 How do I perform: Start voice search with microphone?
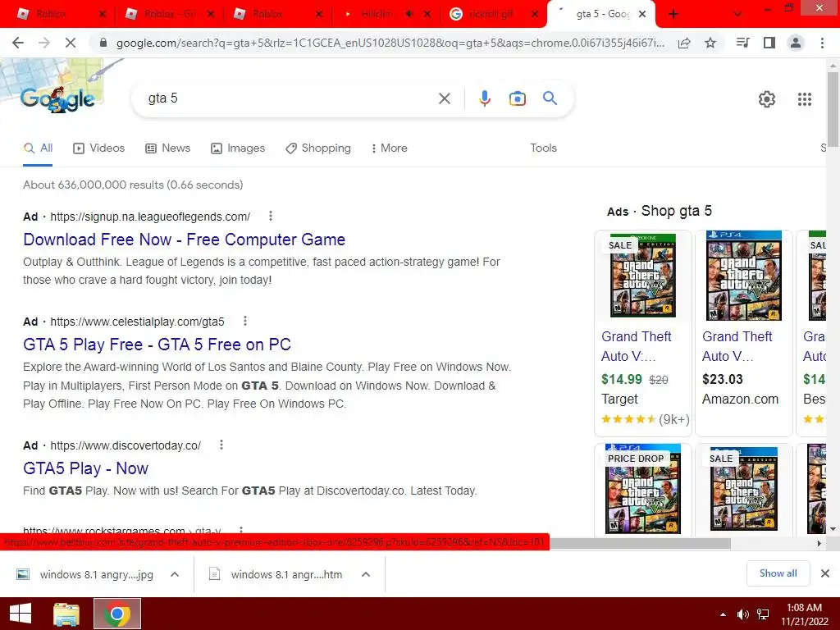coord(484,98)
